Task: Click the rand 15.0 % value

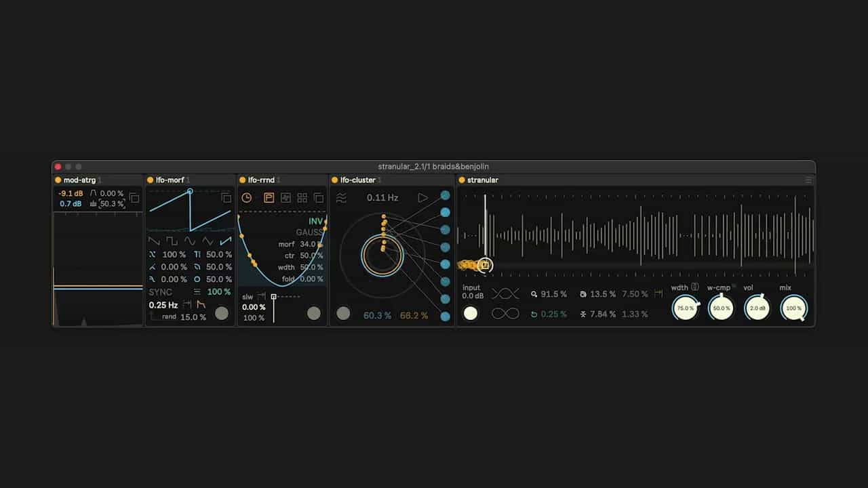Action: tap(193, 317)
